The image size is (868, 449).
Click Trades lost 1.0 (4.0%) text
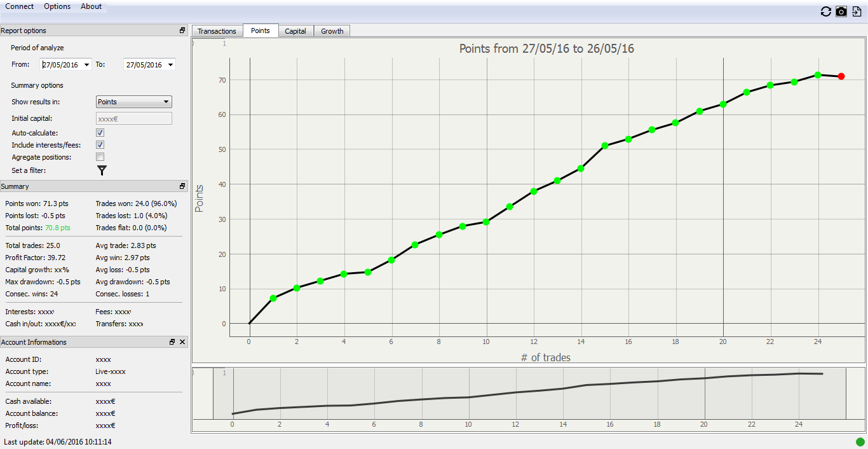(131, 216)
